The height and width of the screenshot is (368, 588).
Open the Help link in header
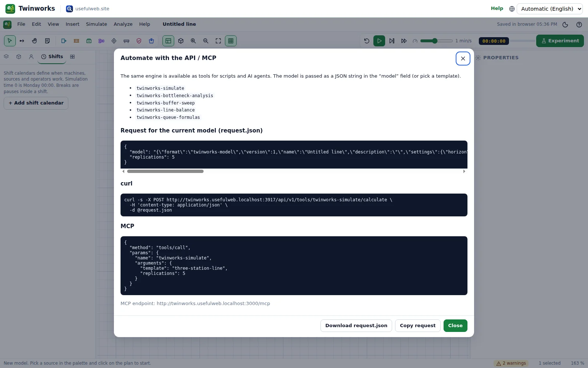pos(497,8)
